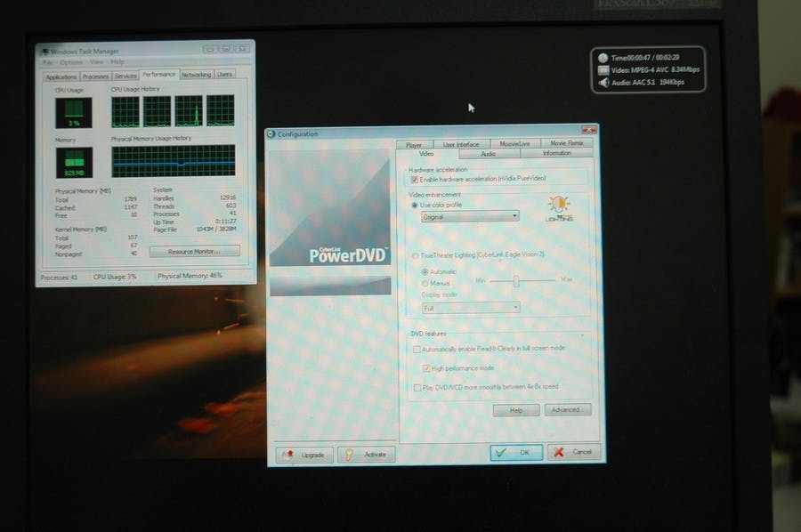Click the Memory gauge in Task Manager
The height and width of the screenshot is (532, 801).
(x=74, y=163)
